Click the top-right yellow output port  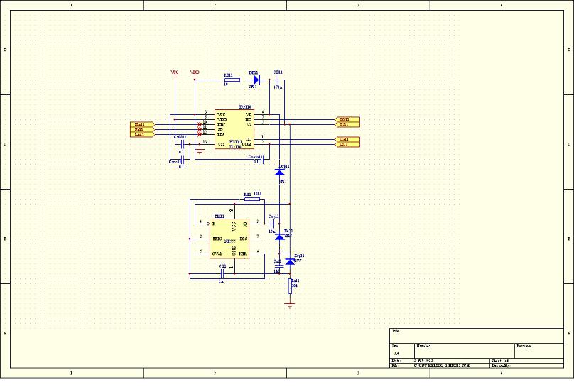(347, 119)
